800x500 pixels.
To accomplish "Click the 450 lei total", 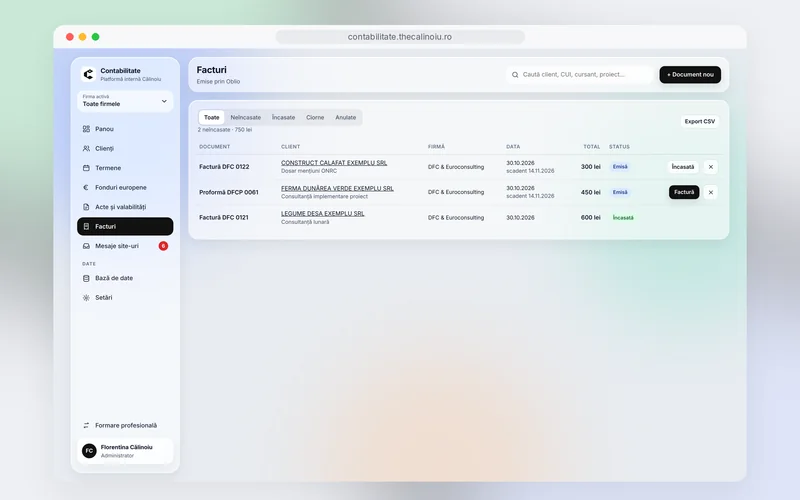I will click(x=590, y=192).
